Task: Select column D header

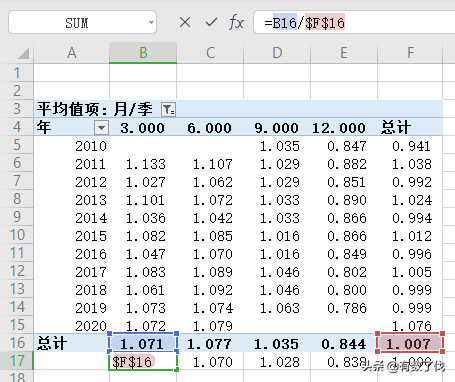Action: click(277, 53)
